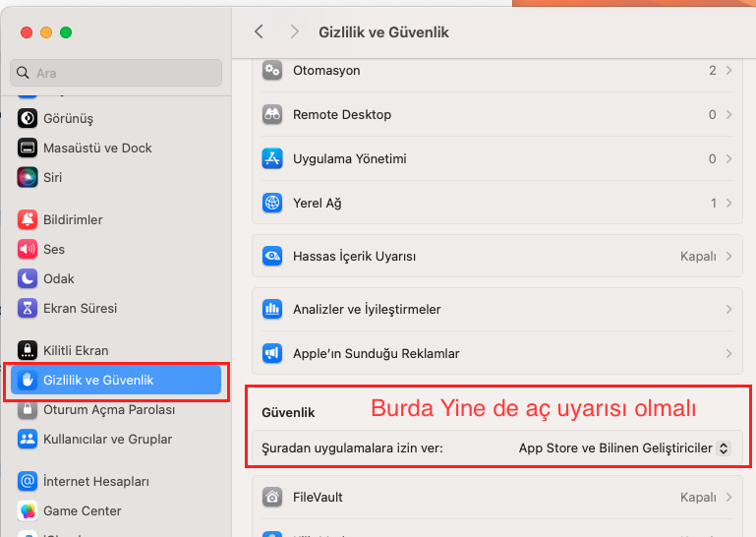Select the Odak moon icon
Viewport: 756px width, 537px height.
[x=28, y=278]
